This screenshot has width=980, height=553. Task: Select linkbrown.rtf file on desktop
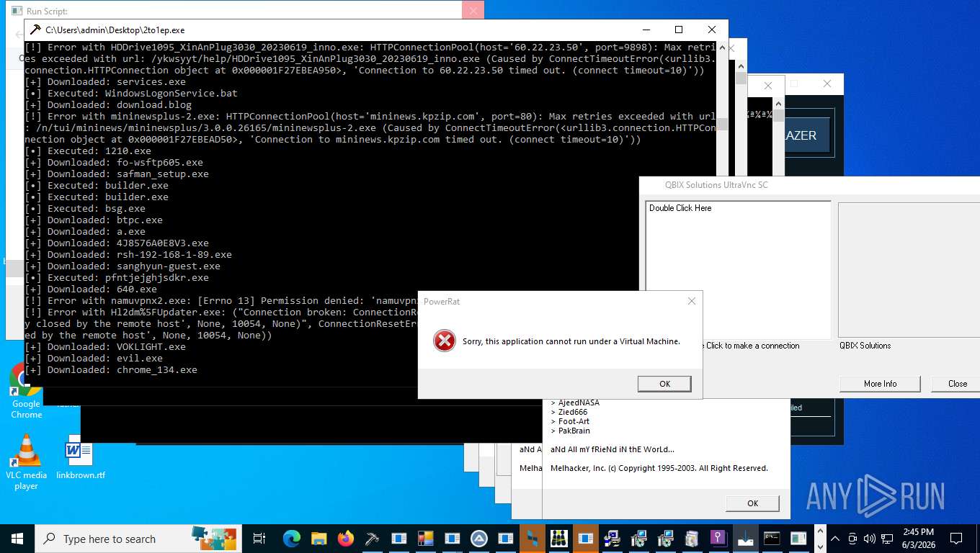coord(80,457)
